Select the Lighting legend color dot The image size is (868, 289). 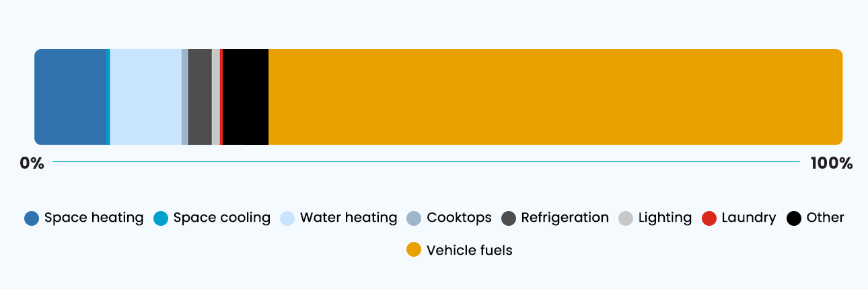(626, 218)
